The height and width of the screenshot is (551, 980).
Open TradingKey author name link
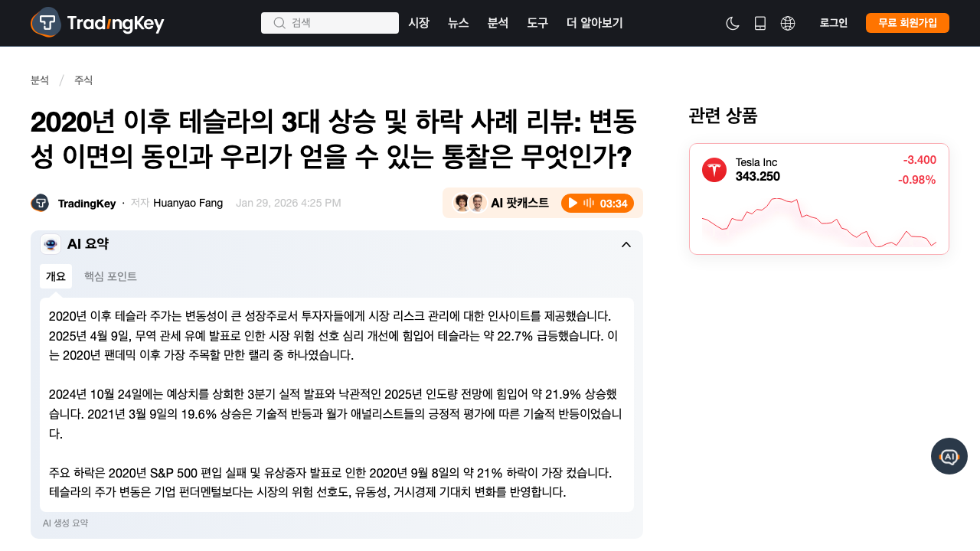click(87, 204)
